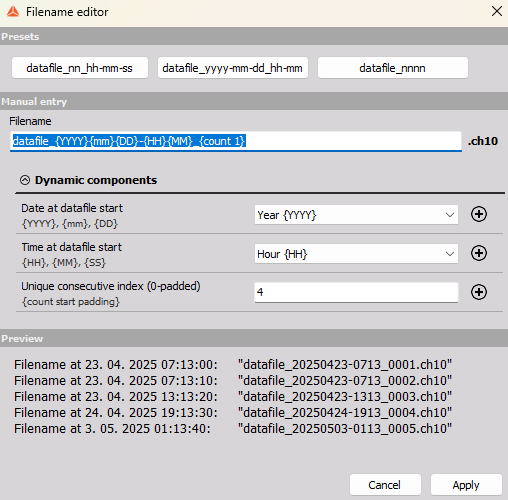508x500 pixels.
Task: Click the Filename label above the input
Action: point(30,121)
